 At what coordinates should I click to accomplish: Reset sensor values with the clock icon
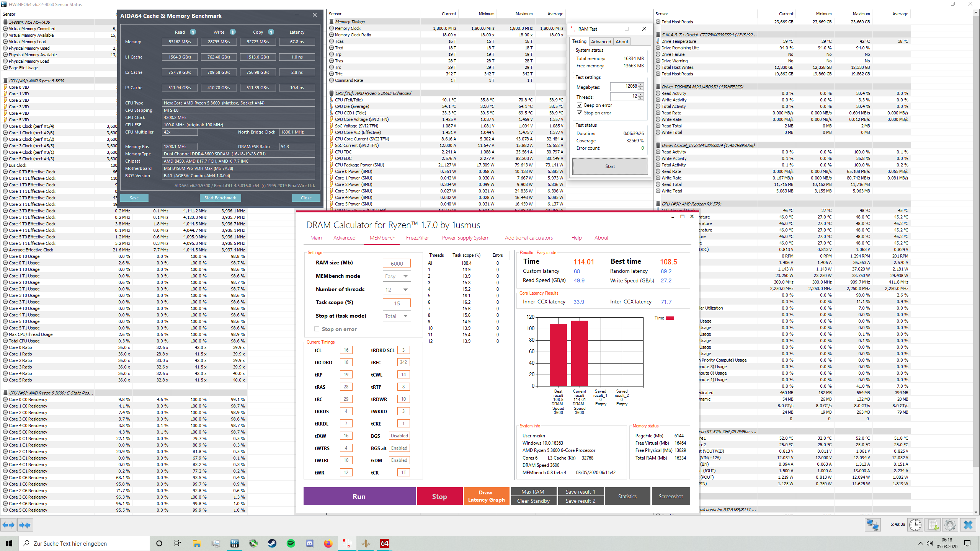click(915, 525)
